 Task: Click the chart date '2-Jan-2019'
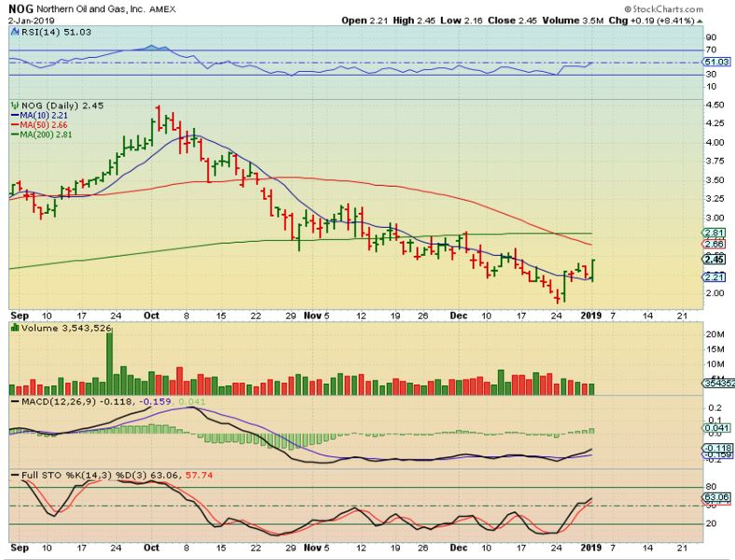[32, 21]
